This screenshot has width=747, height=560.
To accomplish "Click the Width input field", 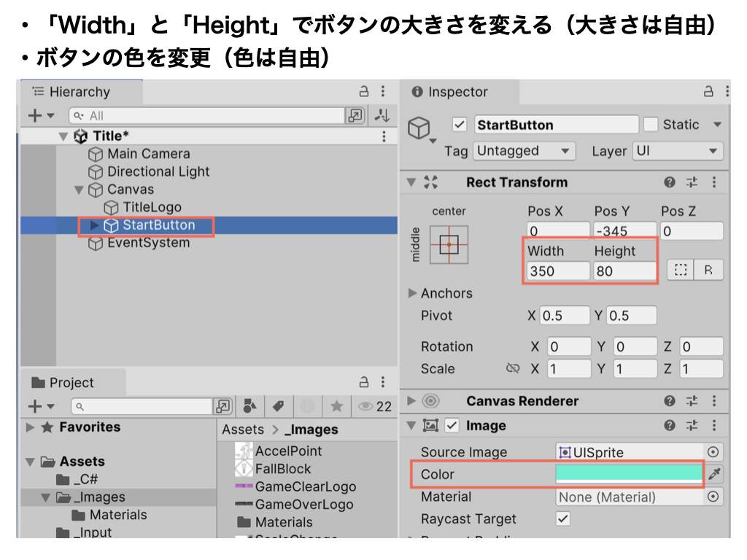I will [x=558, y=271].
